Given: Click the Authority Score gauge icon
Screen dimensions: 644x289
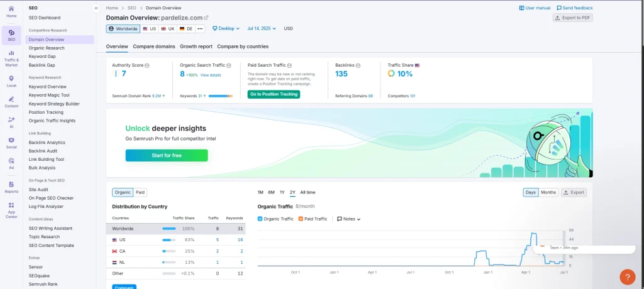Looking at the screenshot, I should pos(116,74).
